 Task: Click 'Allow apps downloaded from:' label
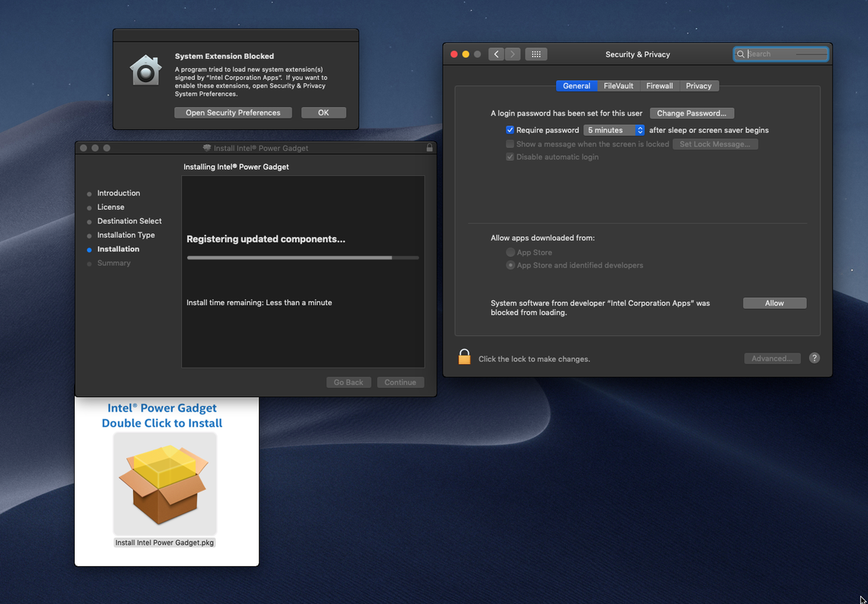[542, 238]
